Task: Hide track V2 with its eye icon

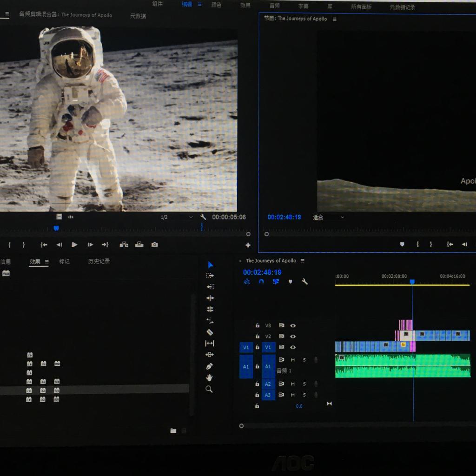Action: [x=293, y=337]
